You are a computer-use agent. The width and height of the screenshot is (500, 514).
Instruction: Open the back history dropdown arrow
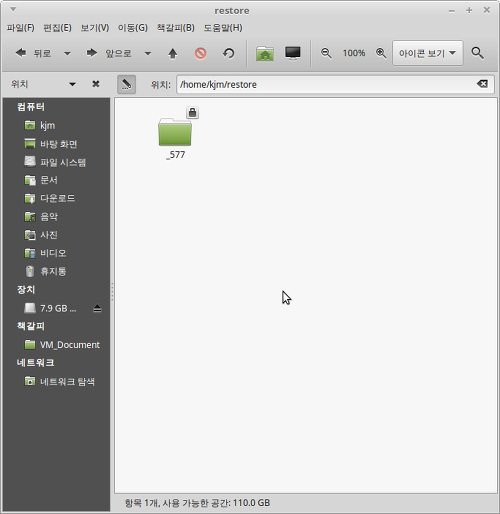point(67,54)
